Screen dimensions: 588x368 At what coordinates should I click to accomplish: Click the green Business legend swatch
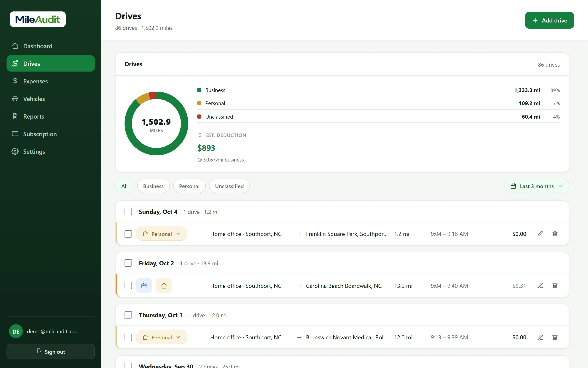pos(199,90)
